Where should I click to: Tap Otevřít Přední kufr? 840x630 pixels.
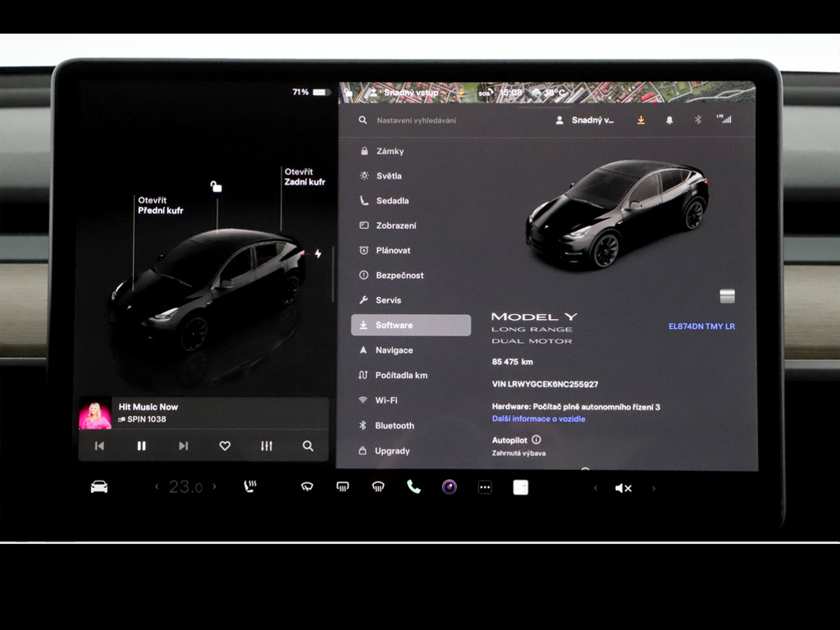coord(160,205)
